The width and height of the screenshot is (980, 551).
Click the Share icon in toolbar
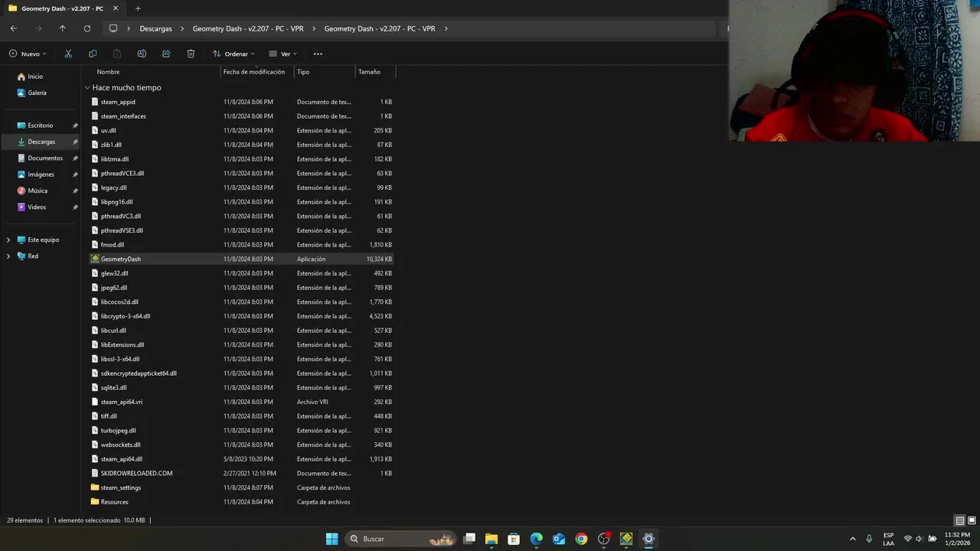[166, 54]
